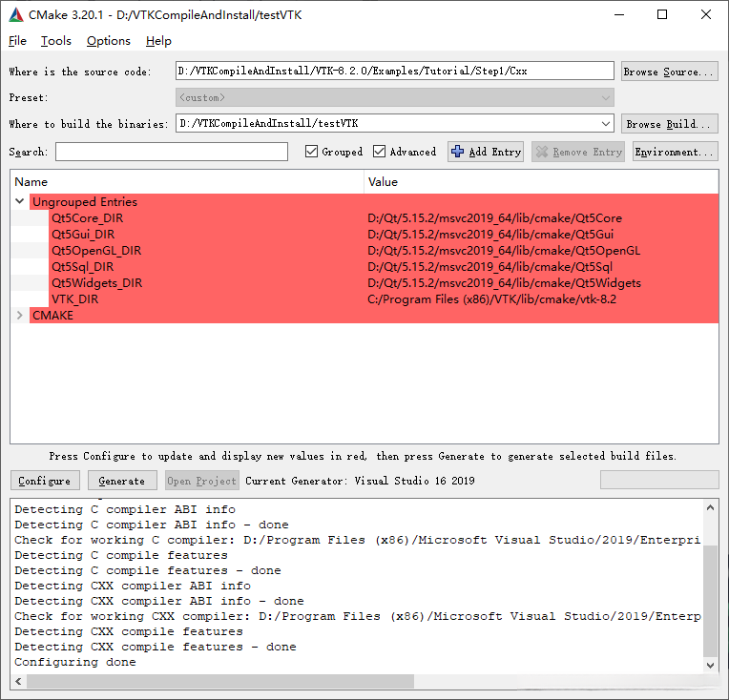Maximize the CMake window
Image resolution: width=729 pixels, height=700 pixels.
click(662, 15)
